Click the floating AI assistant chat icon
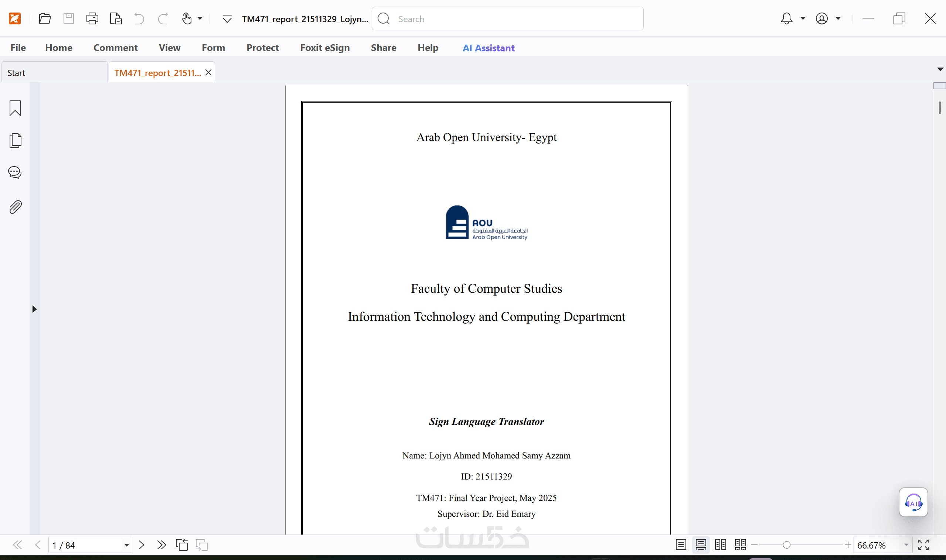 913,502
